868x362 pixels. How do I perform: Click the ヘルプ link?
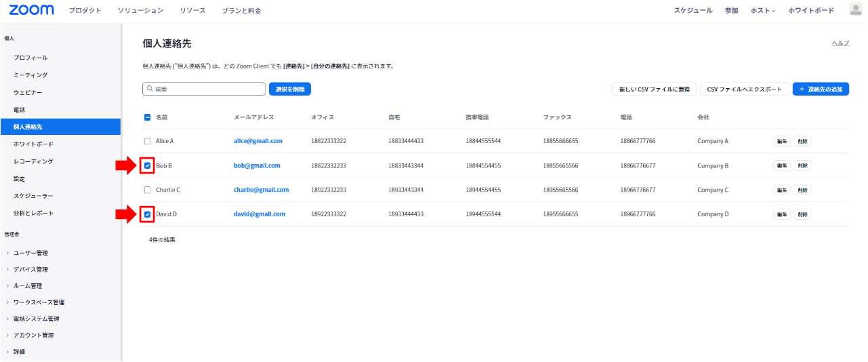point(840,43)
